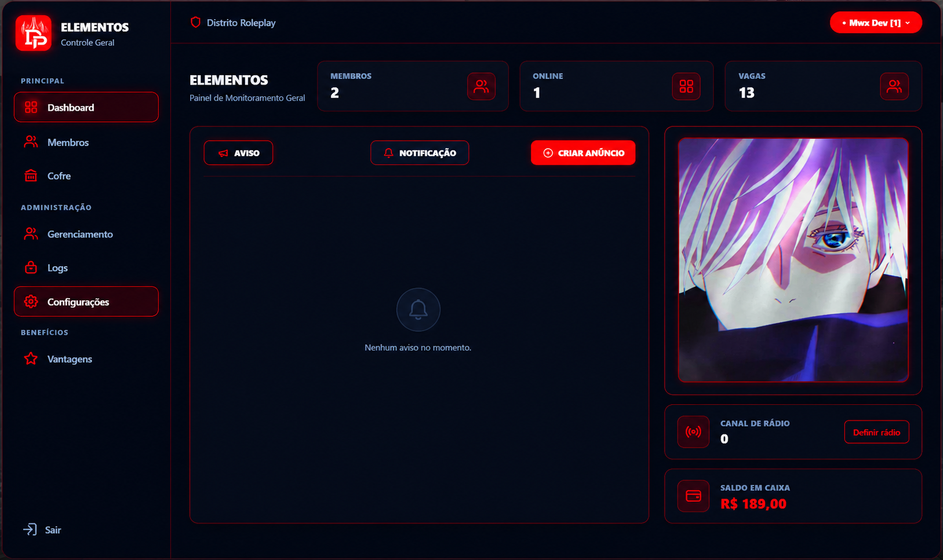
Task: Click the empty-state bell icon
Action: click(x=418, y=310)
